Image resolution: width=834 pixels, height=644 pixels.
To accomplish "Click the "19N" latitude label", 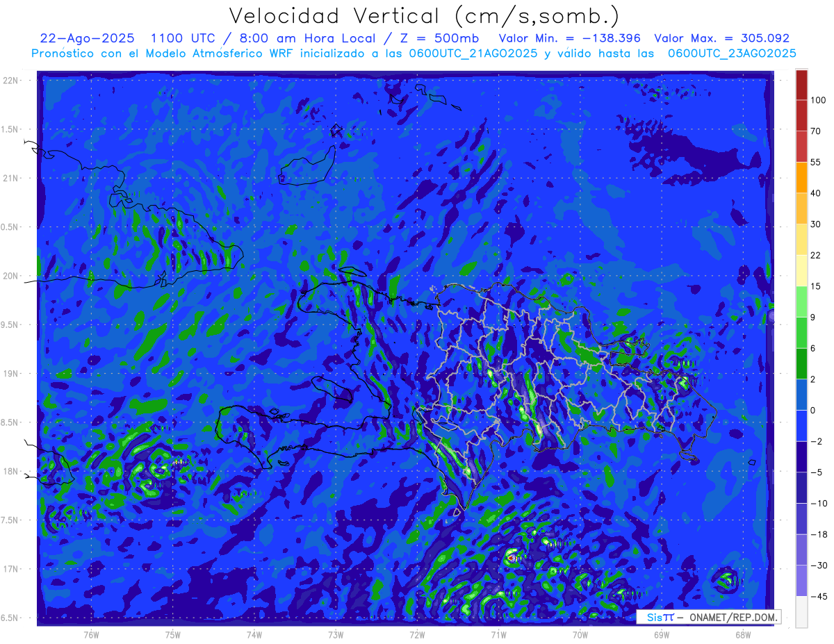I will tap(12, 374).
